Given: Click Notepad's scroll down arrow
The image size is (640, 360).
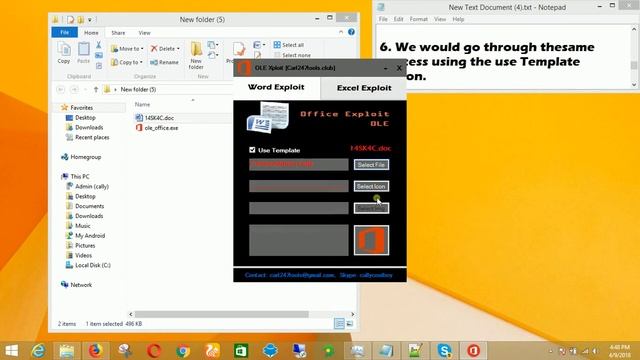Looking at the screenshot, I should coord(633,85).
